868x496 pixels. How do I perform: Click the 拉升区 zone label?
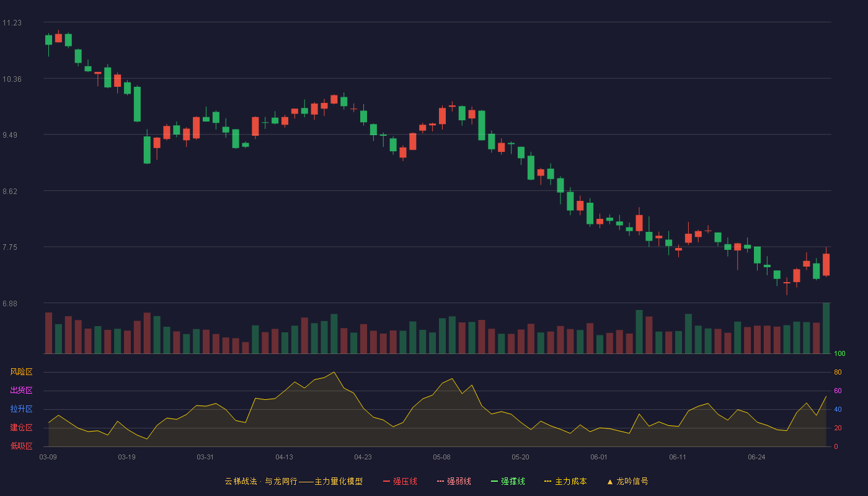pos(22,409)
